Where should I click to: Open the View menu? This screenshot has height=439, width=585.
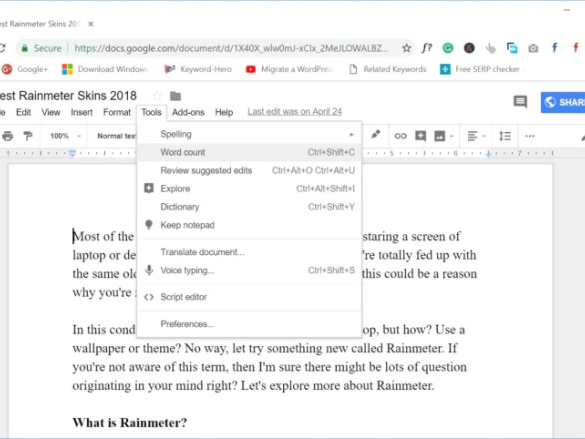pos(51,112)
